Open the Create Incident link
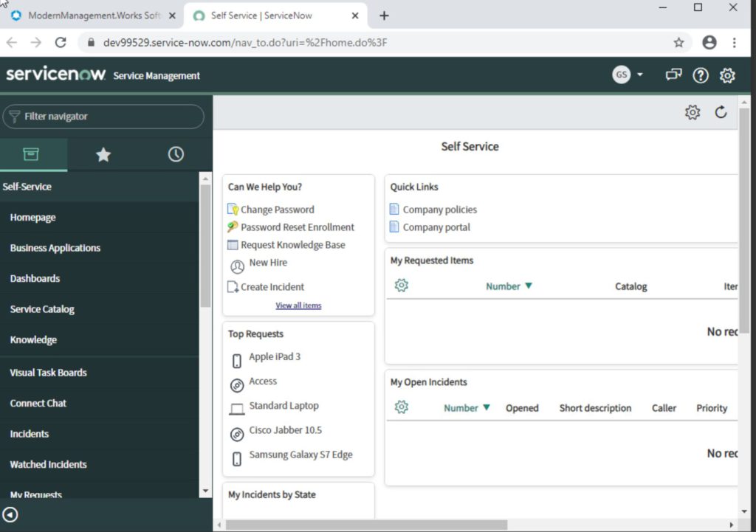 coord(272,287)
